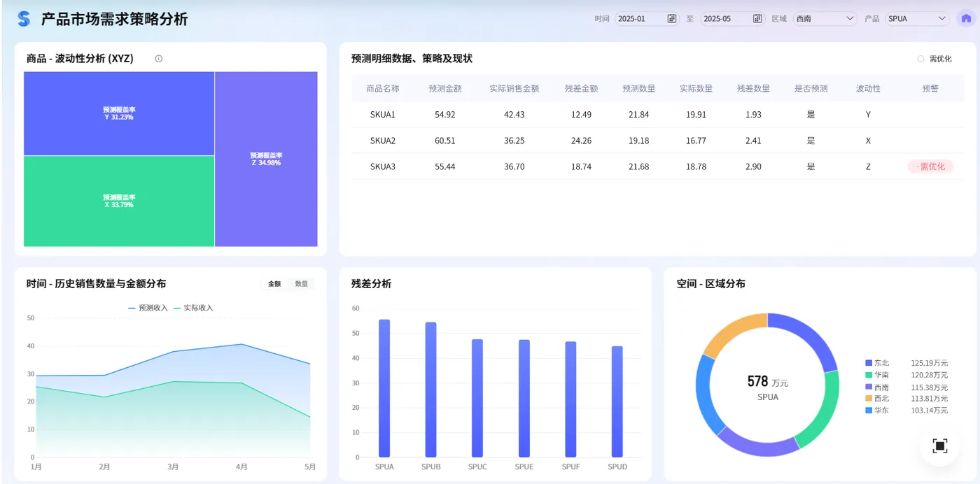Click the 24.26 residual amount value
Viewport: 980px width, 484px height.
pos(581,141)
